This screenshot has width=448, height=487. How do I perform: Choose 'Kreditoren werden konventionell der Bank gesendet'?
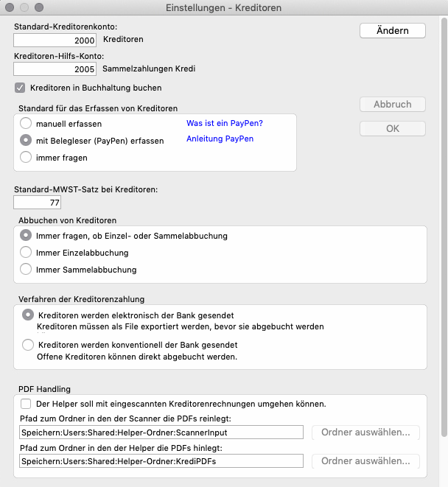tap(28, 344)
